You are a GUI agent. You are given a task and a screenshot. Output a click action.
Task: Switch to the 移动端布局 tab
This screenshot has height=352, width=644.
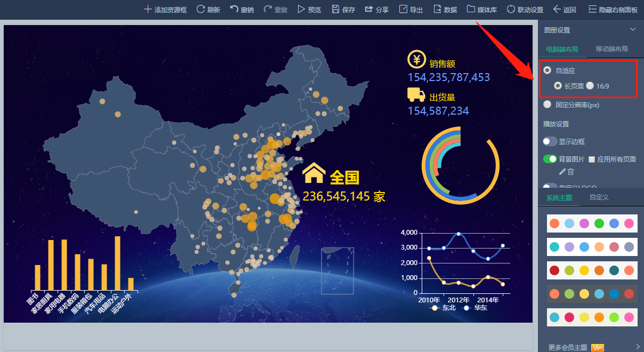pos(612,49)
